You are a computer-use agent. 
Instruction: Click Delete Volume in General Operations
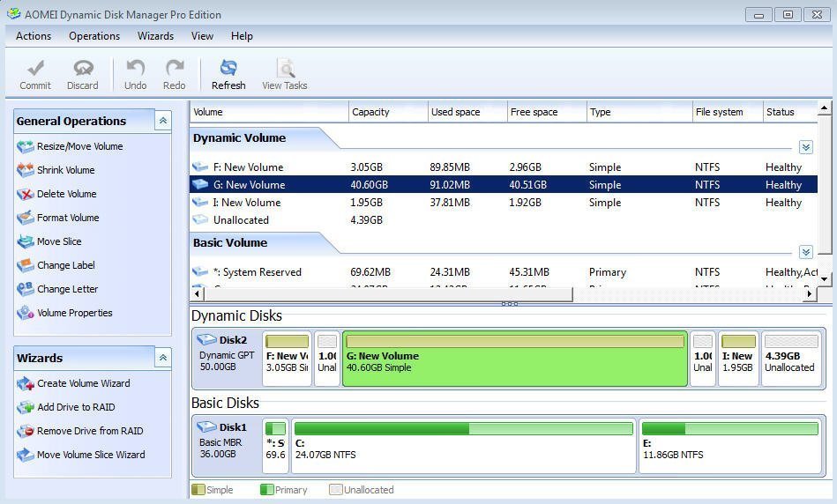[56, 194]
